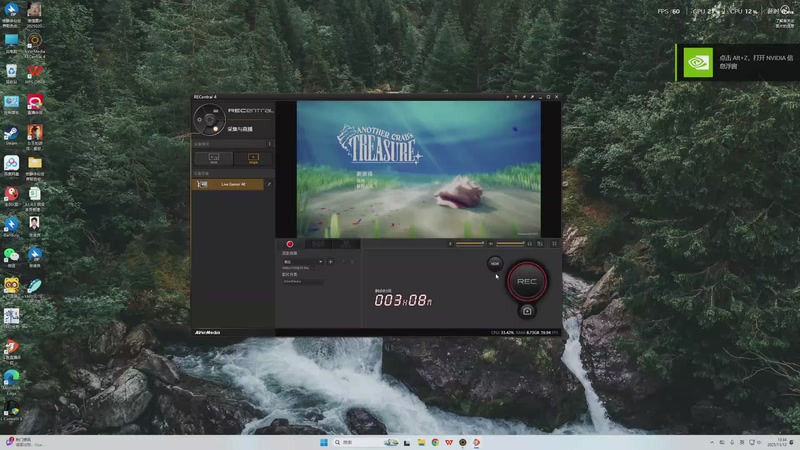Open the Microsoft Edge desktop shortcut

11,381
